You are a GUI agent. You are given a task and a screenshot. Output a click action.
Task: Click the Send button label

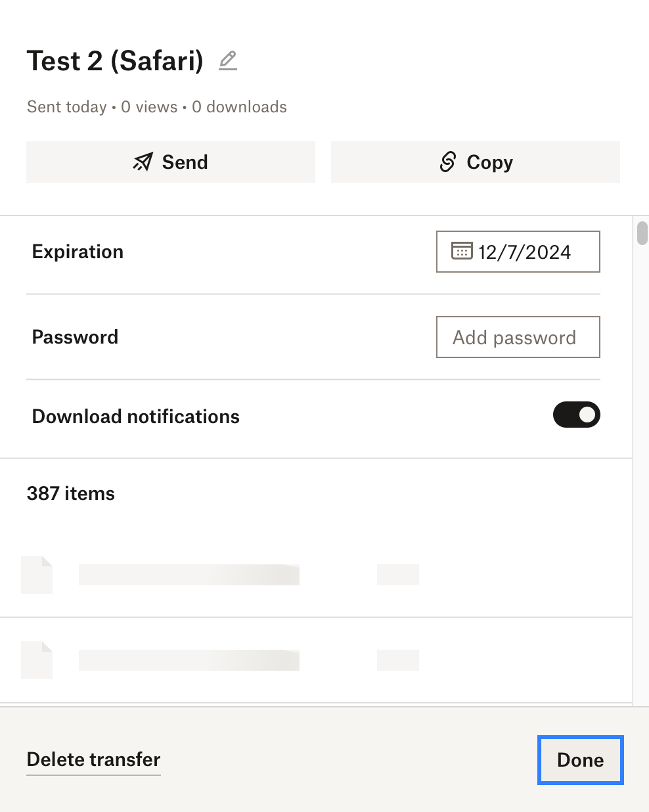(x=185, y=162)
